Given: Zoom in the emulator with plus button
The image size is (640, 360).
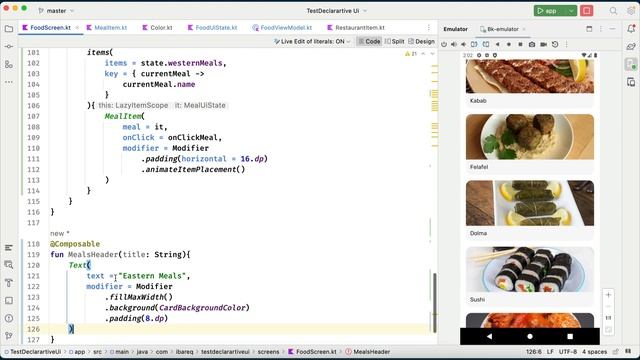Looking at the screenshot, I should [x=608, y=295].
